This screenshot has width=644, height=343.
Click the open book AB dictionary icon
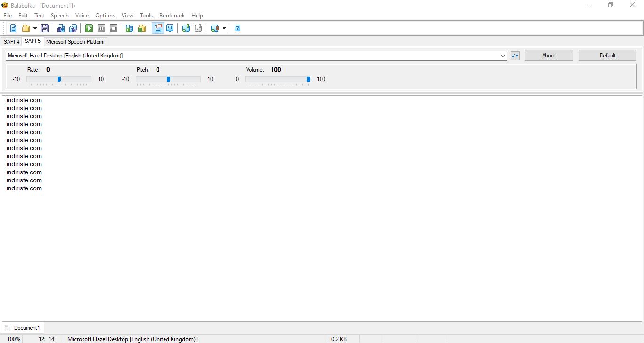click(x=170, y=28)
